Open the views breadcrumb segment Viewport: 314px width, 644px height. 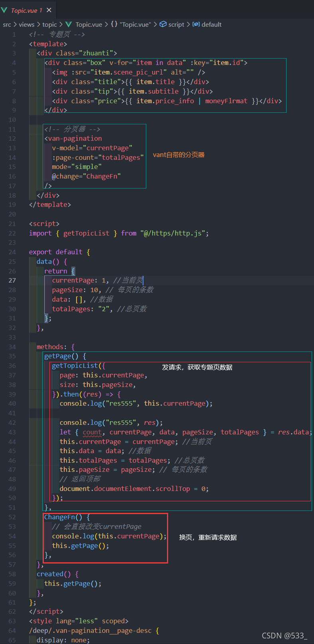pos(27,25)
